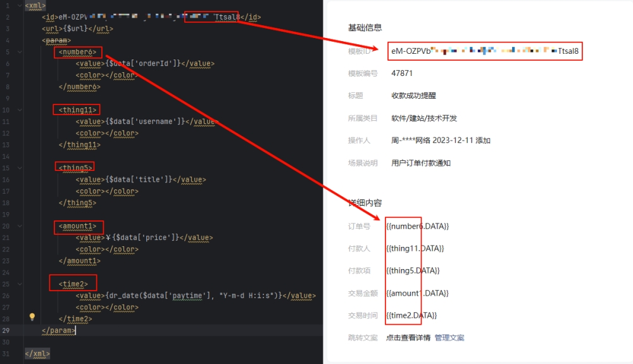Image resolution: width=633 pixels, height=364 pixels.
Task: Click the 付款人 label
Action: pos(359,249)
